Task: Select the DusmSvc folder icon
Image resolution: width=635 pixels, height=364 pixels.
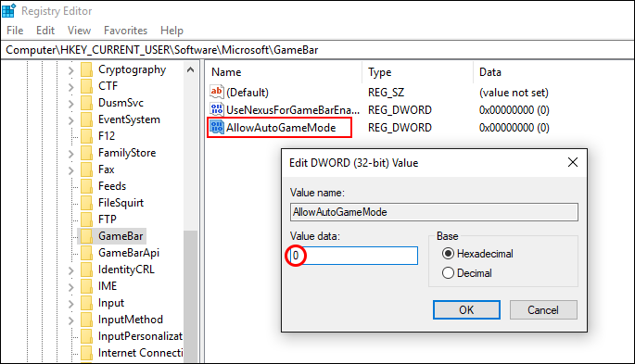Action: coord(86,103)
